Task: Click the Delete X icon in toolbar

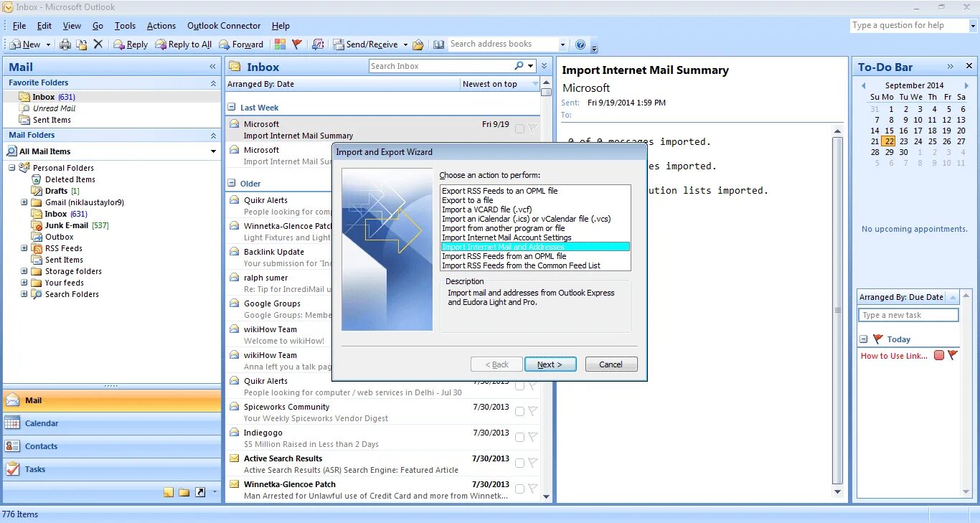Action: (98, 44)
